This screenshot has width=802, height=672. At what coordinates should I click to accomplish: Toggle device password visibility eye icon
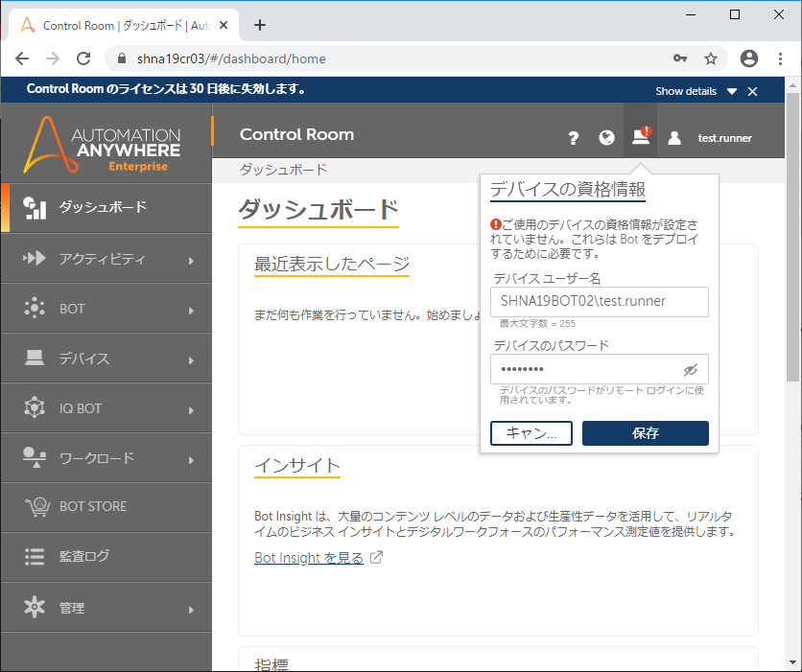(x=691, y=369)
